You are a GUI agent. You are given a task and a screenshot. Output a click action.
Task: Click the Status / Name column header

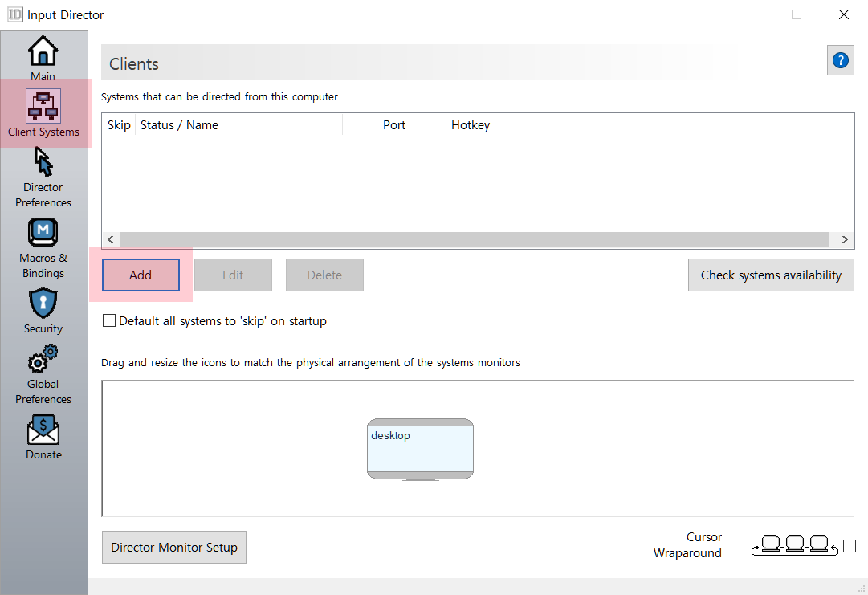(238, 125)
